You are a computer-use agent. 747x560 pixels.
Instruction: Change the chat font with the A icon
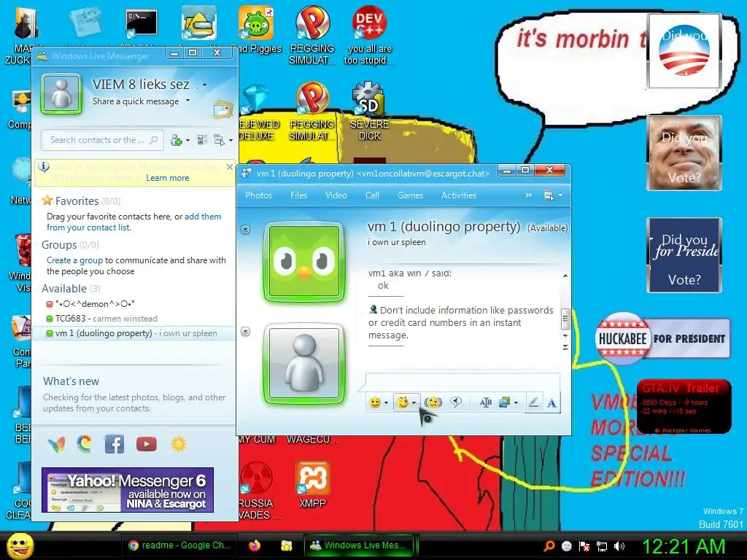[551, 403]
